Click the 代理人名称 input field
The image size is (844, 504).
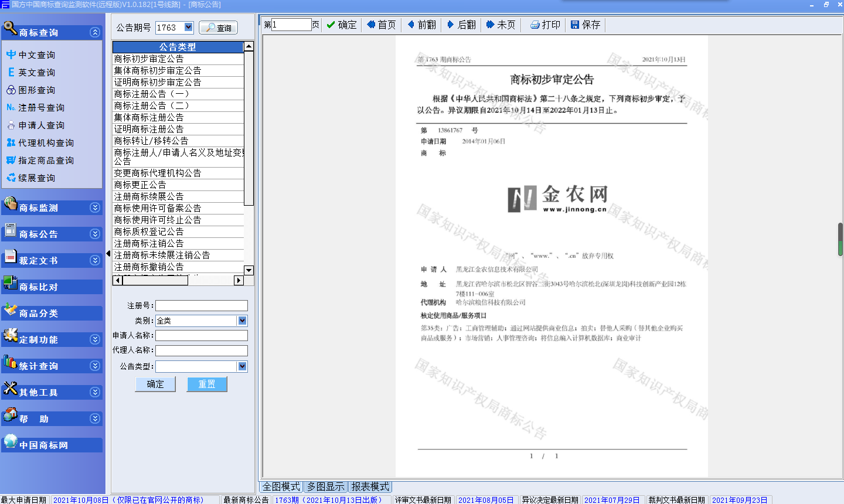pos(202,350)
